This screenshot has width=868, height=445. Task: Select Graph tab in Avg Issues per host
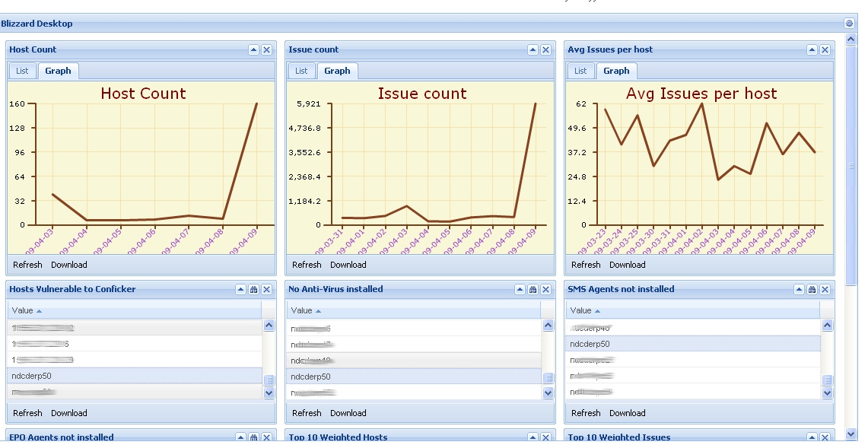click(x=616, y=71)
